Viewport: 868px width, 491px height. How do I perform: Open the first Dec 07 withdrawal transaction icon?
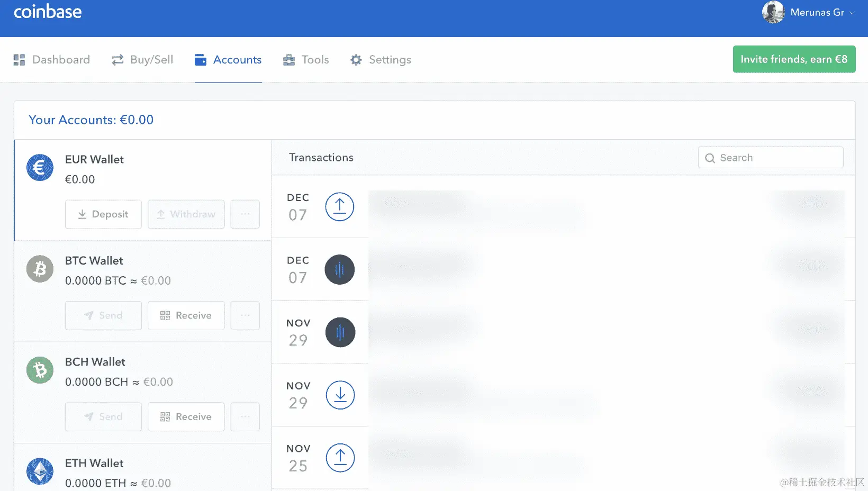(x=340, y=207)
